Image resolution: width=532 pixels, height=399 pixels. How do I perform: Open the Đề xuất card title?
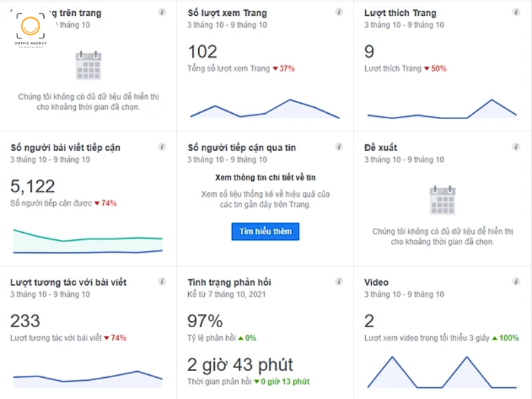[381, 147]
